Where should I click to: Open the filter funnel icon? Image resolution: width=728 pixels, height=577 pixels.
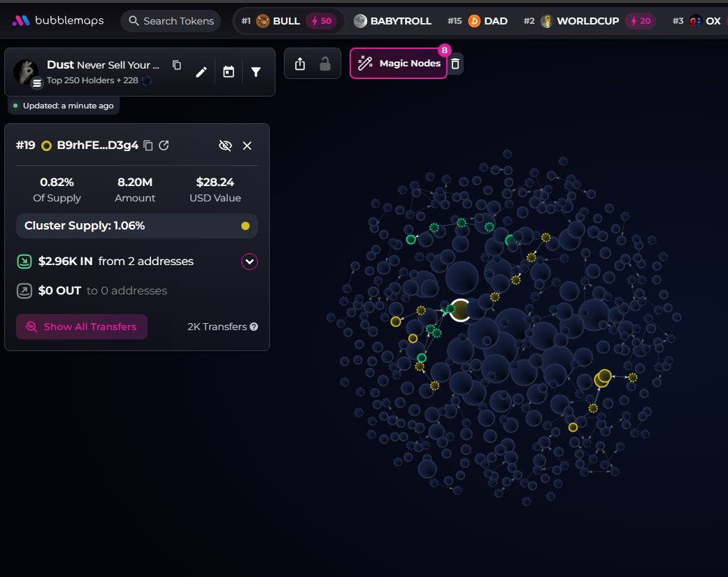(x=256, y=72)
